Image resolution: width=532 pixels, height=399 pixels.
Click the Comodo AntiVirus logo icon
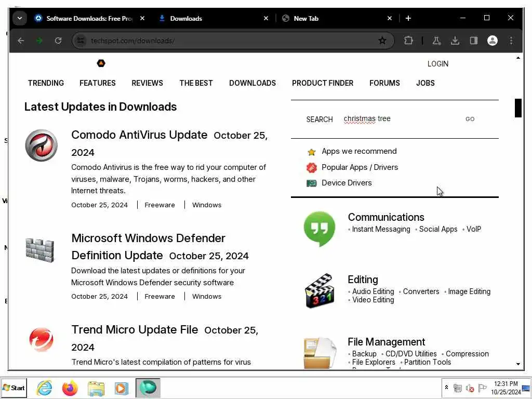42,145
